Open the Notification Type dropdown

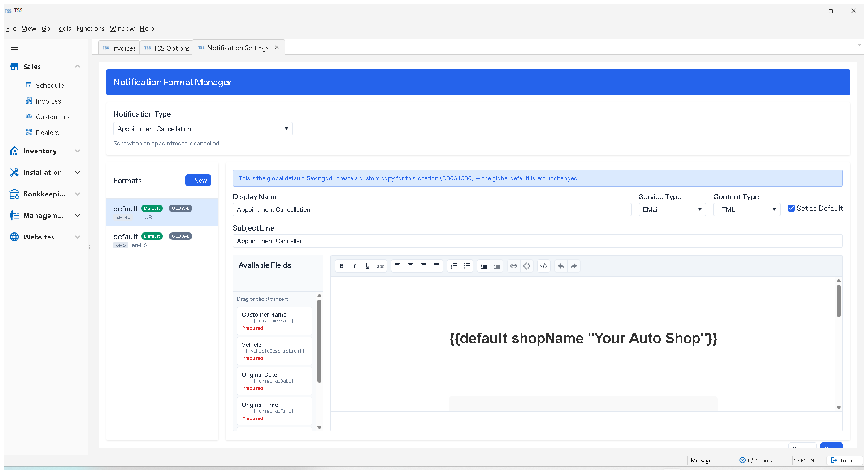(203, 129)
